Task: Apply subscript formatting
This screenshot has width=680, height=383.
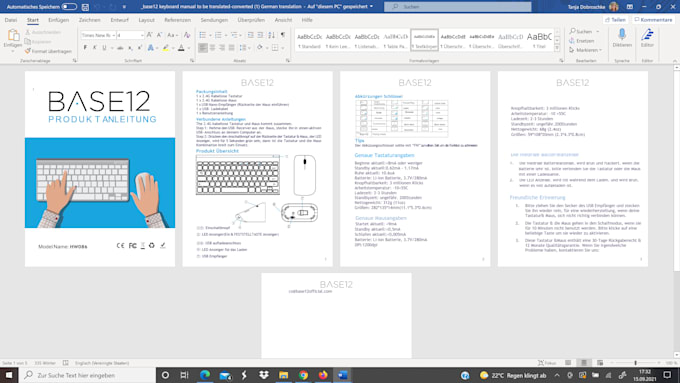Action: pos(130,48)
